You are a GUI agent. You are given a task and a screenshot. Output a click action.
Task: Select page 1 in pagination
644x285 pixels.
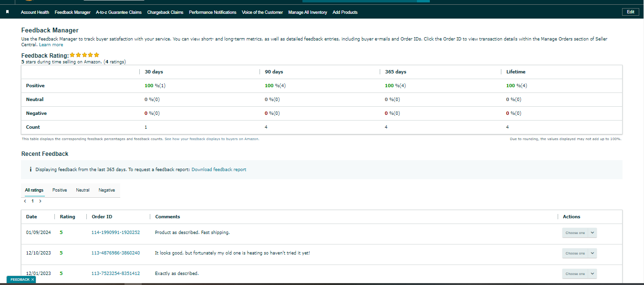coord(32,201)
